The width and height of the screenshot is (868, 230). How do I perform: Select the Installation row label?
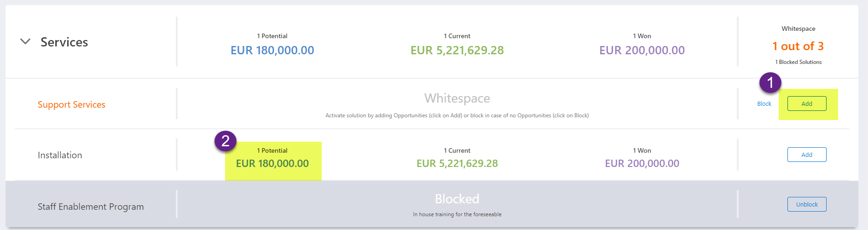60,155
